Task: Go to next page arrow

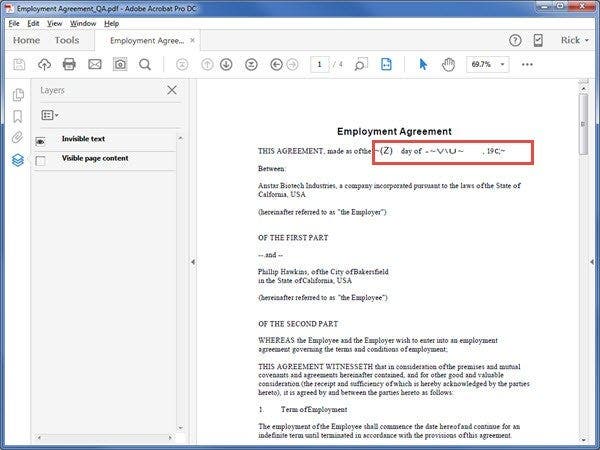Action: [227, 65]
